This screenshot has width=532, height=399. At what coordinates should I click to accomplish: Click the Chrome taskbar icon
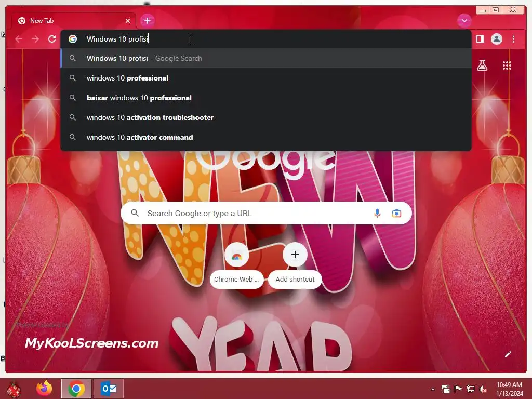pos(76,389)
